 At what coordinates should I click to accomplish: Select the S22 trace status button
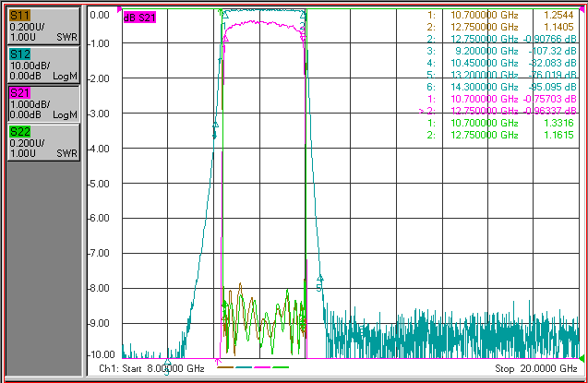[43, 143]
